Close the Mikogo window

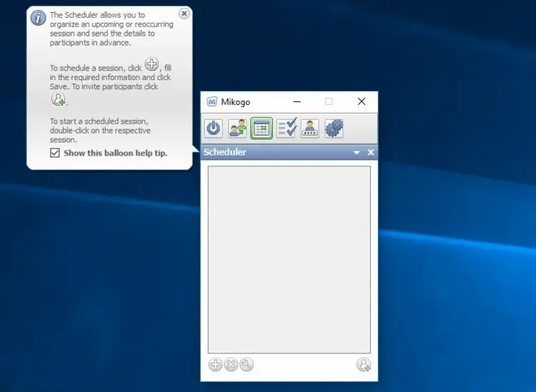(362, 102)
